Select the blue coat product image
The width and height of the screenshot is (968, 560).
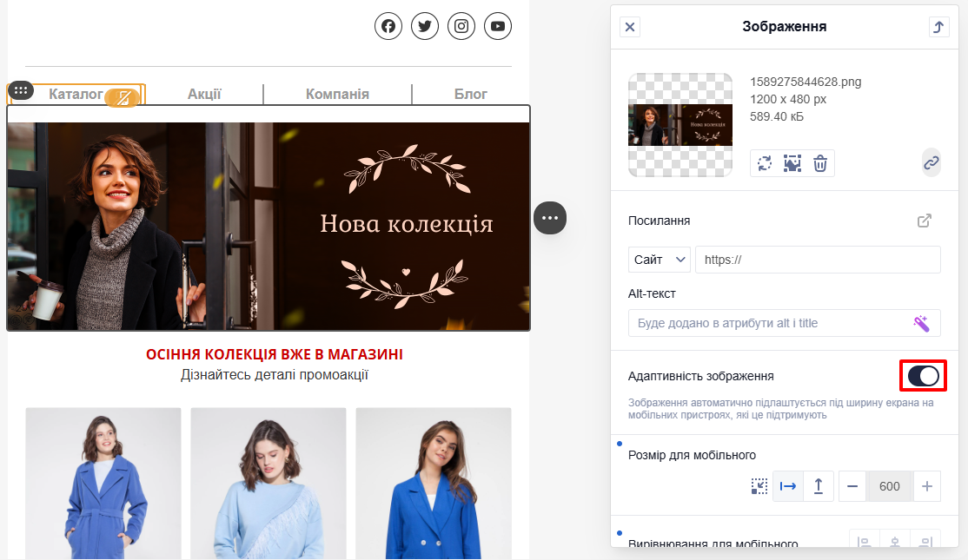click(x=103, y=484)
